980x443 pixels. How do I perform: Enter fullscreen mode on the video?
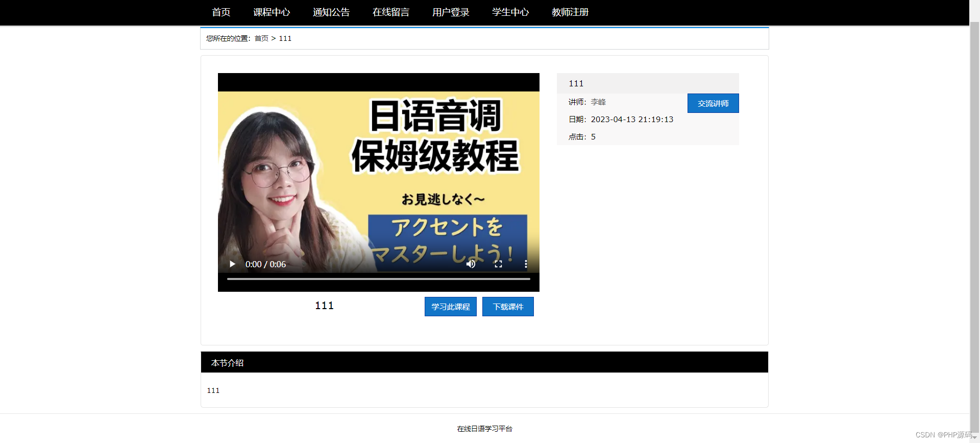click(x=498, y=264)
